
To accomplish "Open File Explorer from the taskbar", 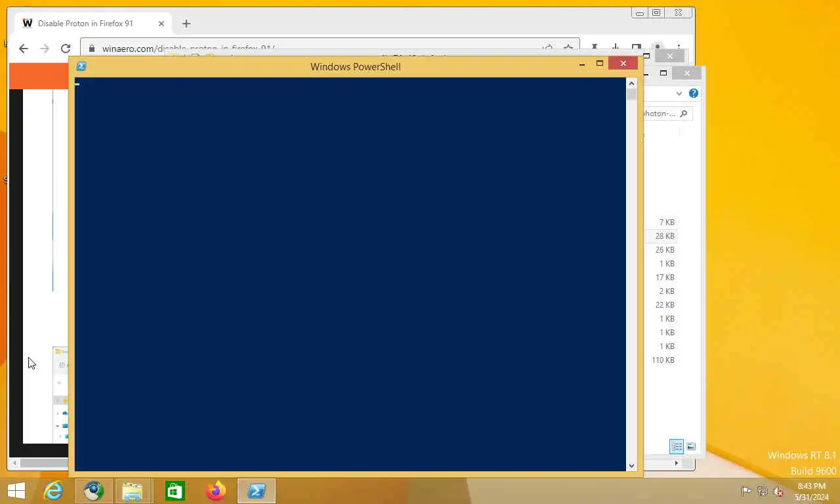I will pos(133,491).
